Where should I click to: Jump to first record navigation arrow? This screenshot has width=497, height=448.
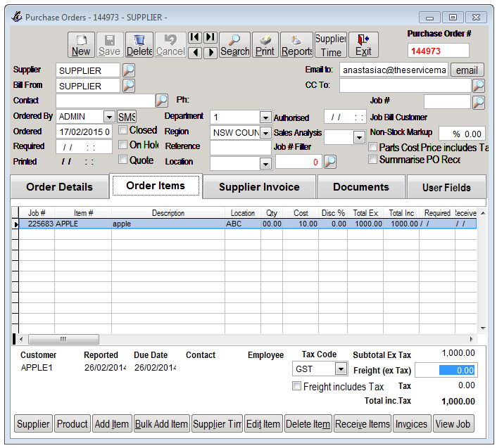click(x=194, y=37)
